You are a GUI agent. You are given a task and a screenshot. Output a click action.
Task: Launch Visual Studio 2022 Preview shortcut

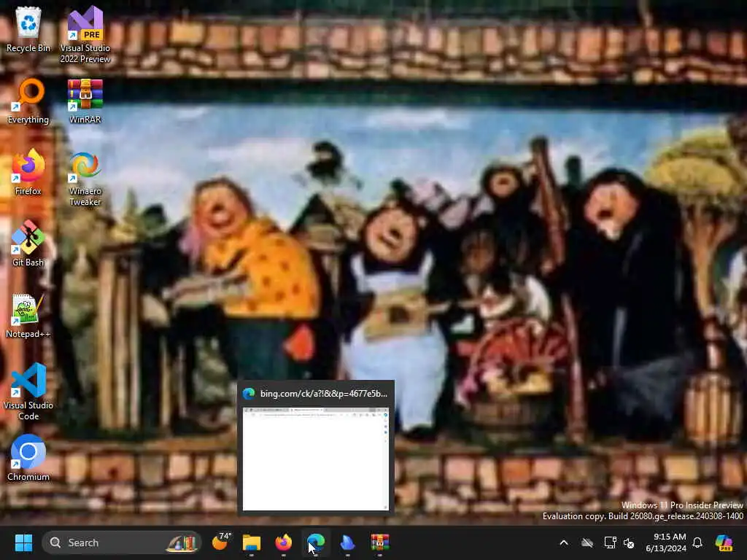(x=85, y=35)
